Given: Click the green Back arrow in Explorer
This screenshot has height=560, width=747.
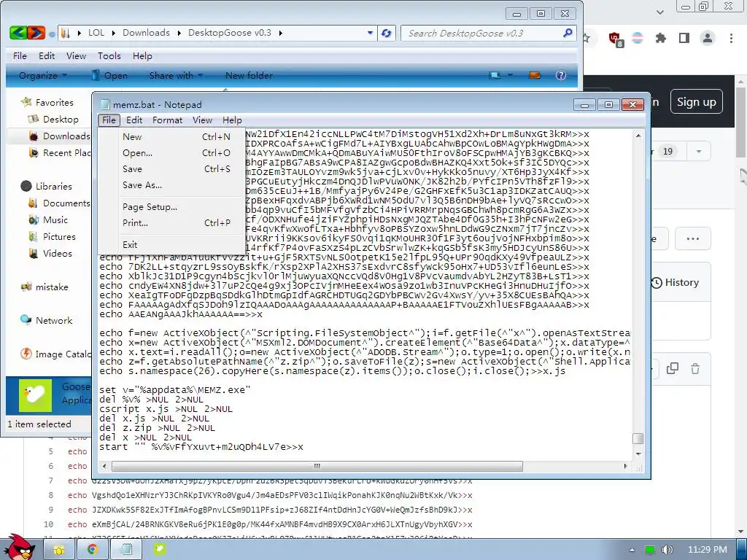Looking at the screenshot, I should pos(18,33).
